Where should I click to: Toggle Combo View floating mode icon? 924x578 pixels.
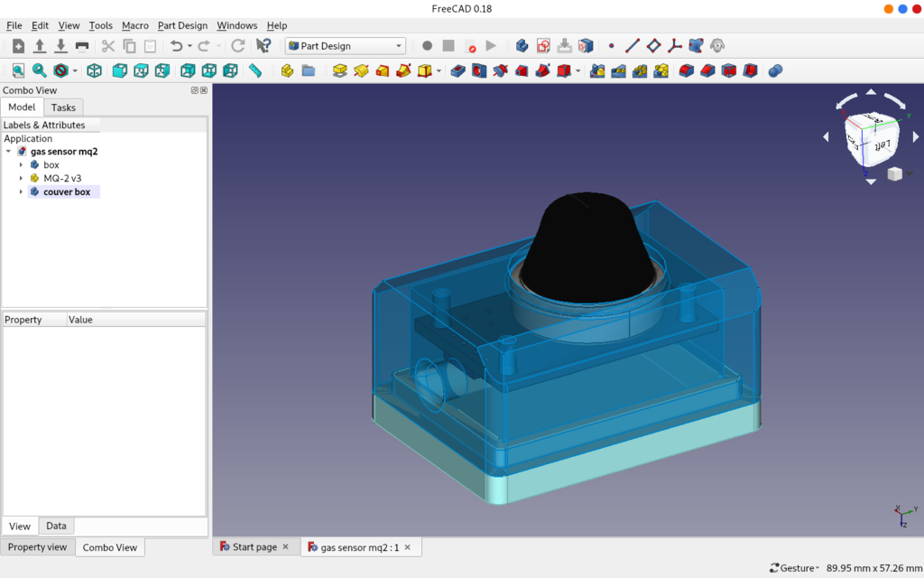pos(195,90)
